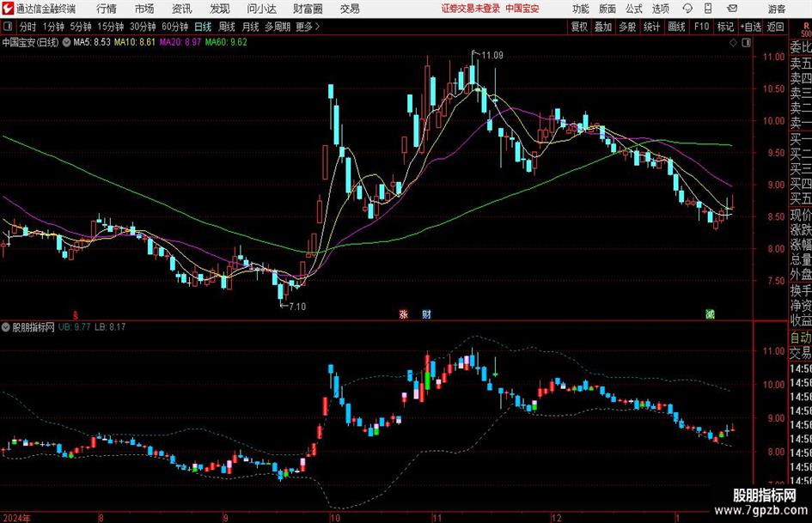Click the MA5: 8.53 label
812x523 pixels.
click(92, 42)
